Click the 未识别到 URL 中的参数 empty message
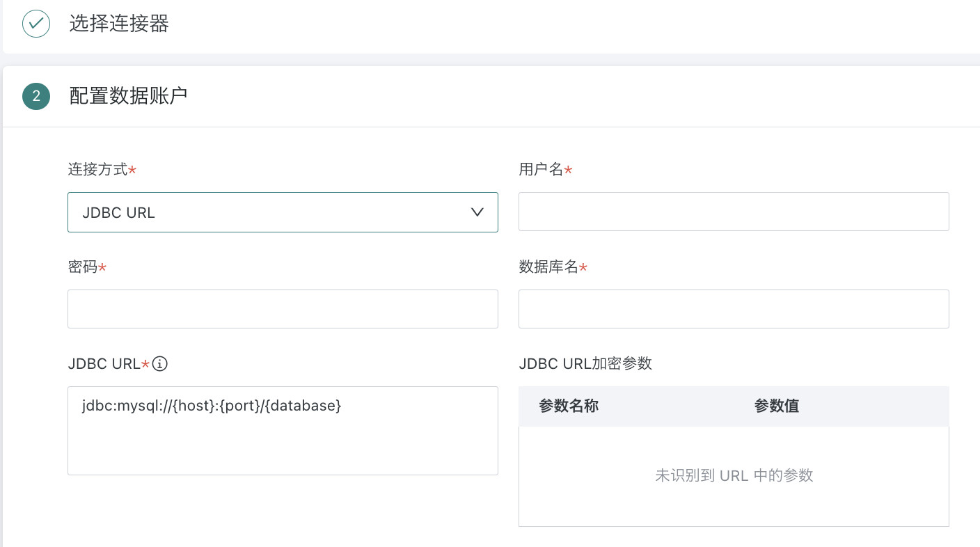 [x=734, y=476]
